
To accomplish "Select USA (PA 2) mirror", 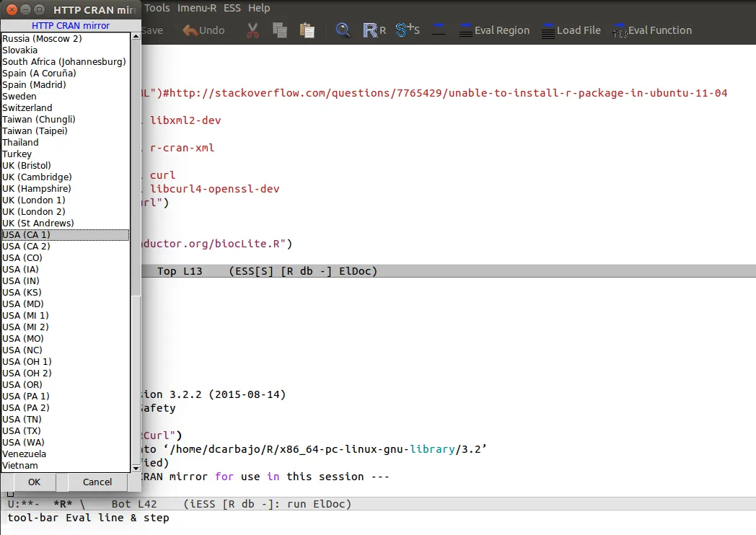I will (66, 408).
